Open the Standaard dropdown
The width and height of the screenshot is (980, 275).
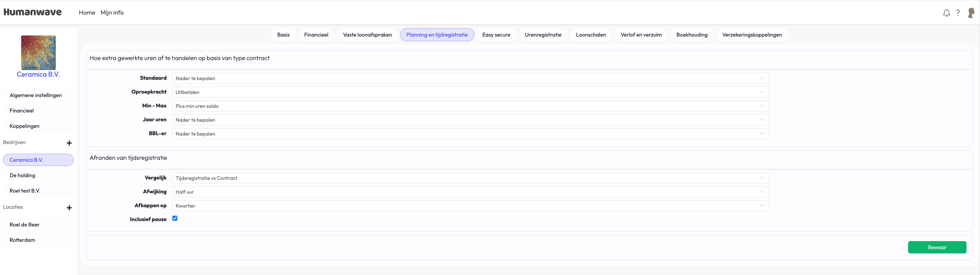click(x=470, y=78)
